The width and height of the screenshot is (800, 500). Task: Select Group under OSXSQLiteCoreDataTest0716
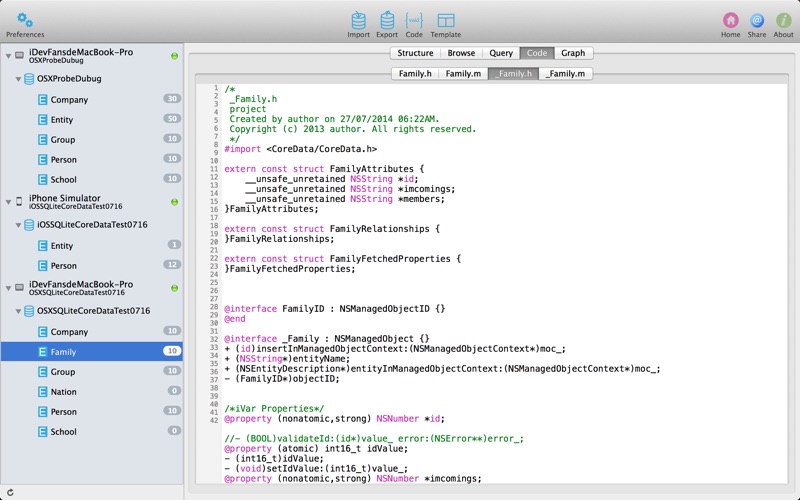[91, 371]
